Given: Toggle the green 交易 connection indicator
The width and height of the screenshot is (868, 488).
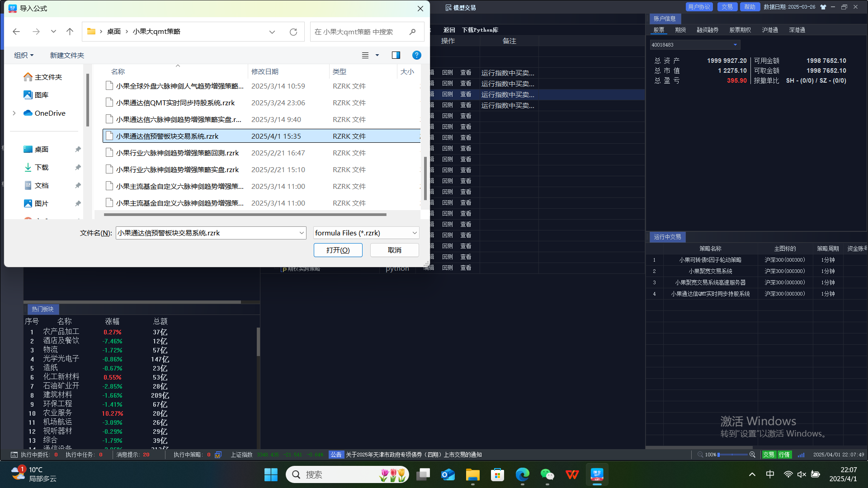Looking at the screenshot, I should pos(769,455).
